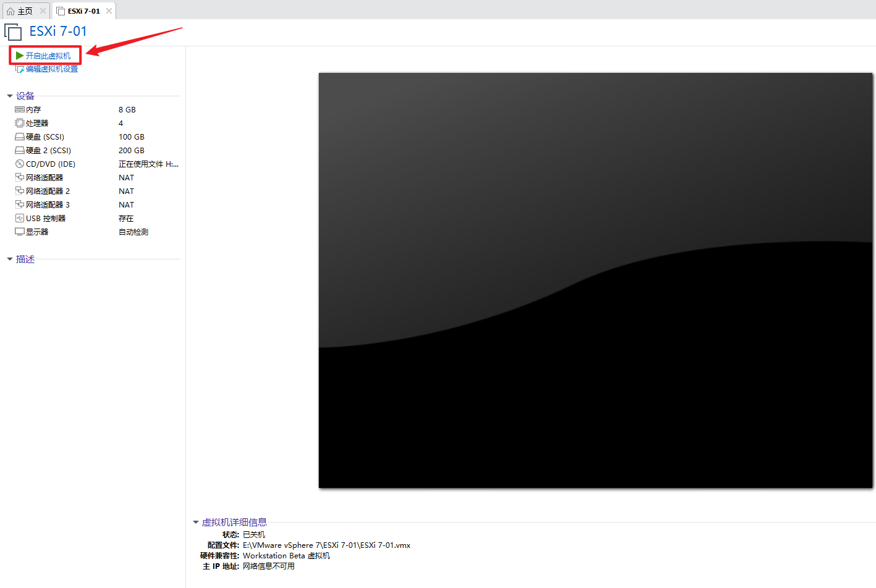Power on VM via 开启此虚拟机 link
This screenshot has width=876, height=588.
pyautogui.click(x=48, y=56)
